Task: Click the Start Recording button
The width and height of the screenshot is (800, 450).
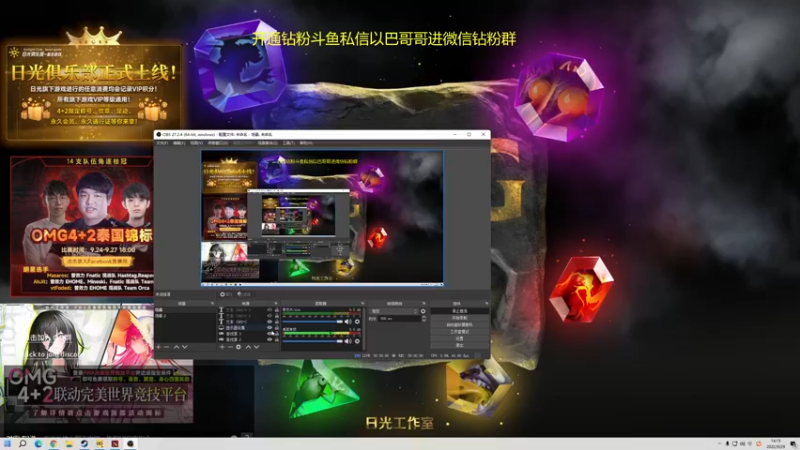Action: (x=459, y=318)
